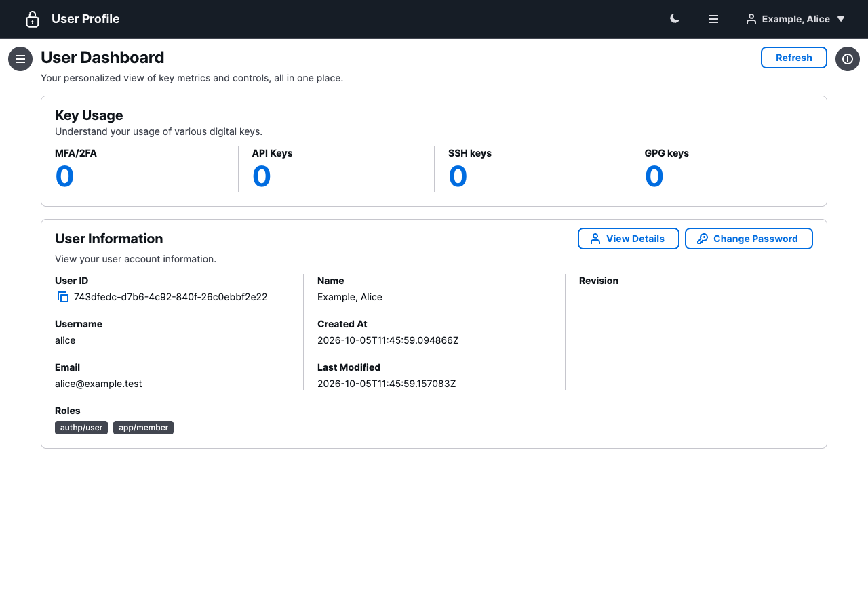Click the MFA/2FA count value
The image size is (868, 610).
[64, 176]
